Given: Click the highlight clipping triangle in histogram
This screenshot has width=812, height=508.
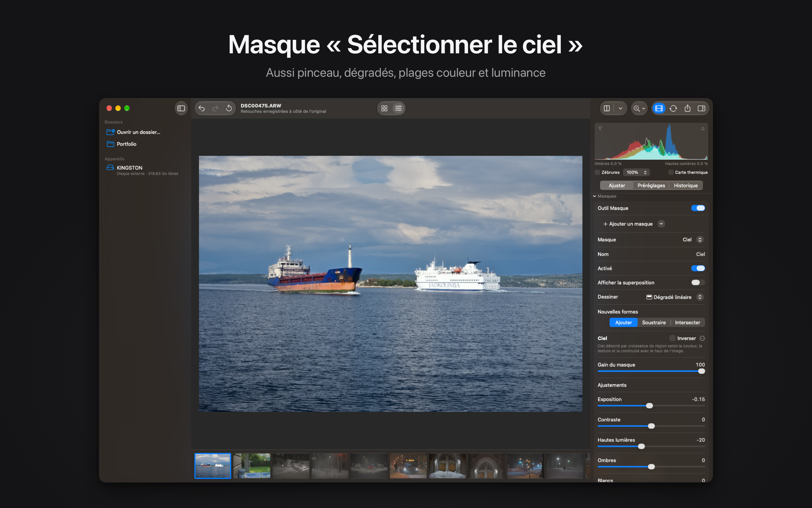Looking at the screenshot, I should [x=703, y=128].
